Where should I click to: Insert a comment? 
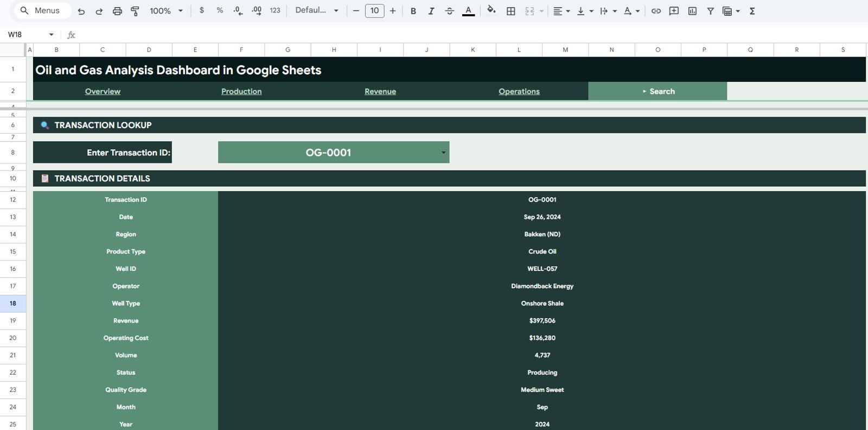click(674, 11)
